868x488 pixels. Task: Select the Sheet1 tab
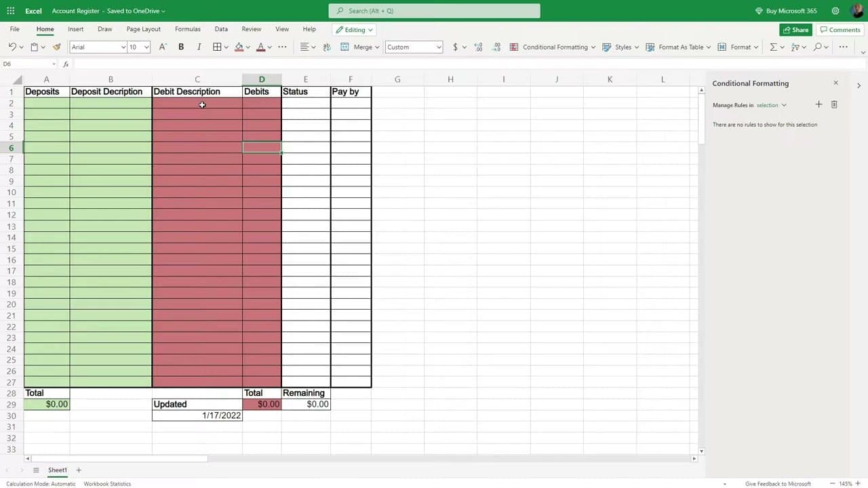(58, 470)
